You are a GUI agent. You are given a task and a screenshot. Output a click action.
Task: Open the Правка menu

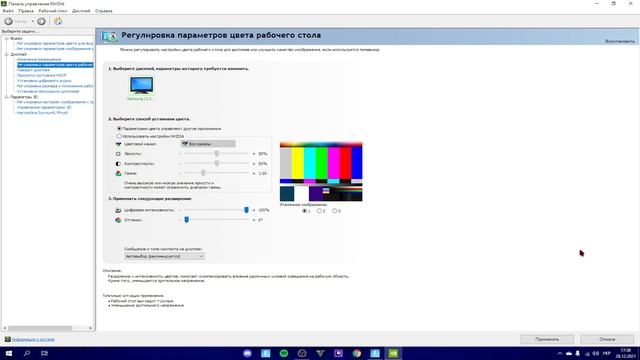point(26,11)
